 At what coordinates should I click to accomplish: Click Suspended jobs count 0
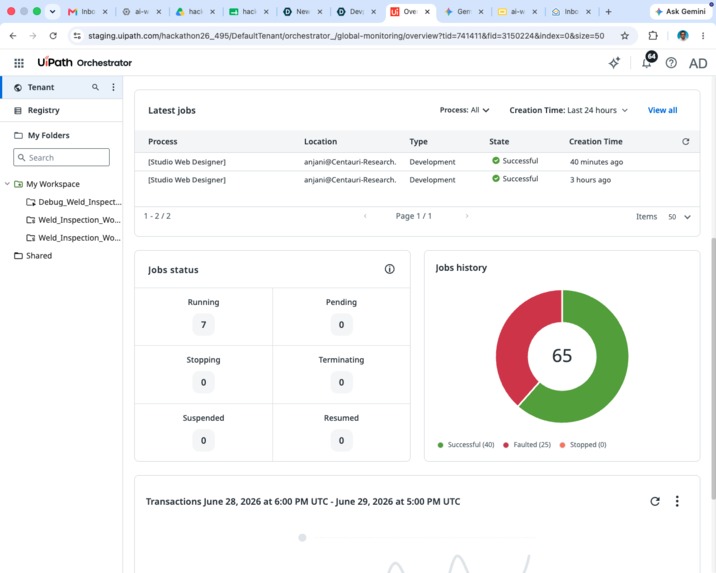[203, 440]
